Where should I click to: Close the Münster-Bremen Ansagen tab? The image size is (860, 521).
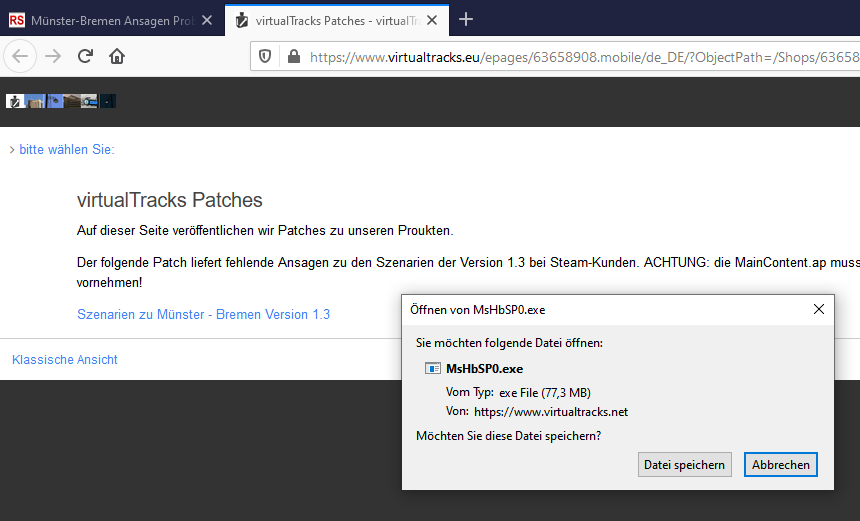pyautogui.click(x=206, y=20)
